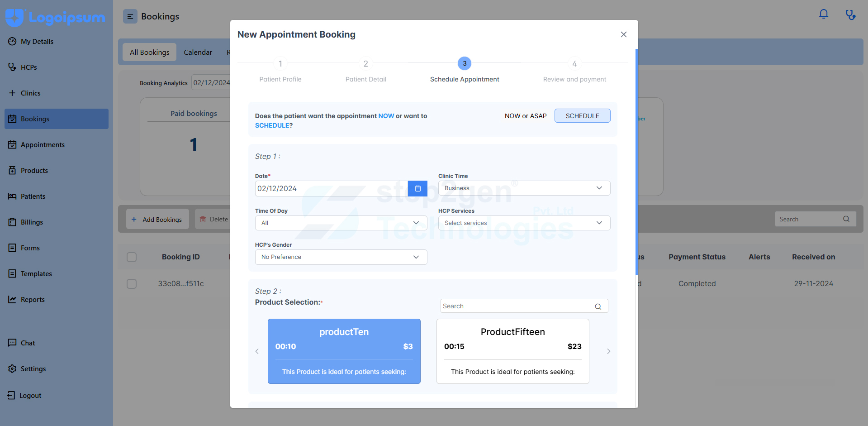
Task: Open Bookings in sidebar
Action: 57,119
